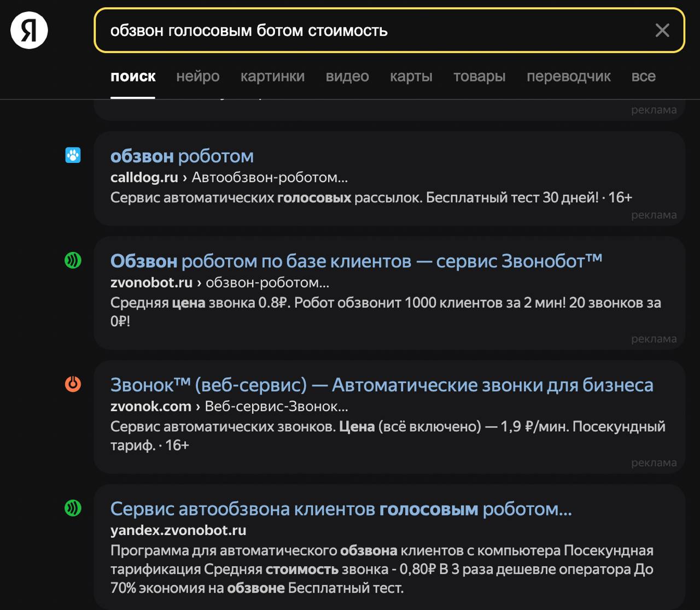Open the Yandex logo home icon

click(x=29, y=30)
